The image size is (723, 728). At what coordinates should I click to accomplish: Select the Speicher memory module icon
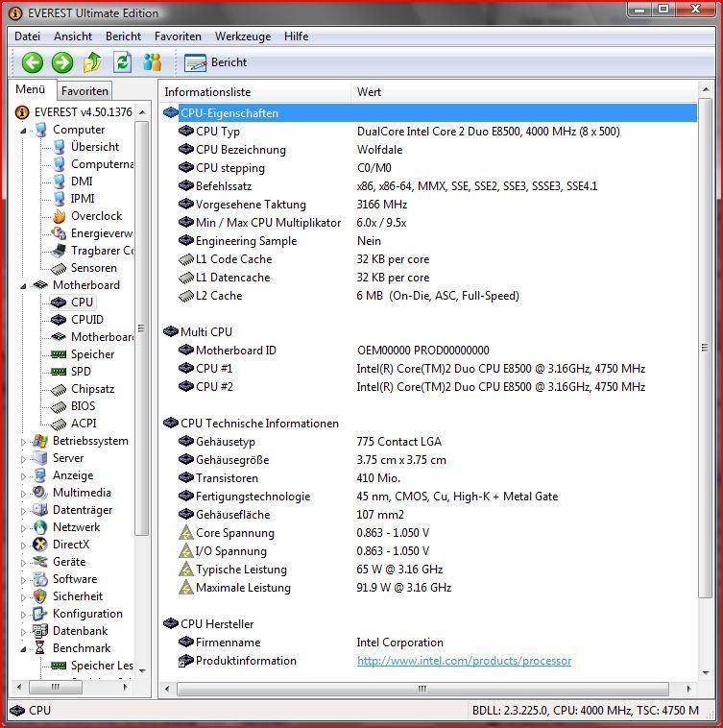coord(59,354)
